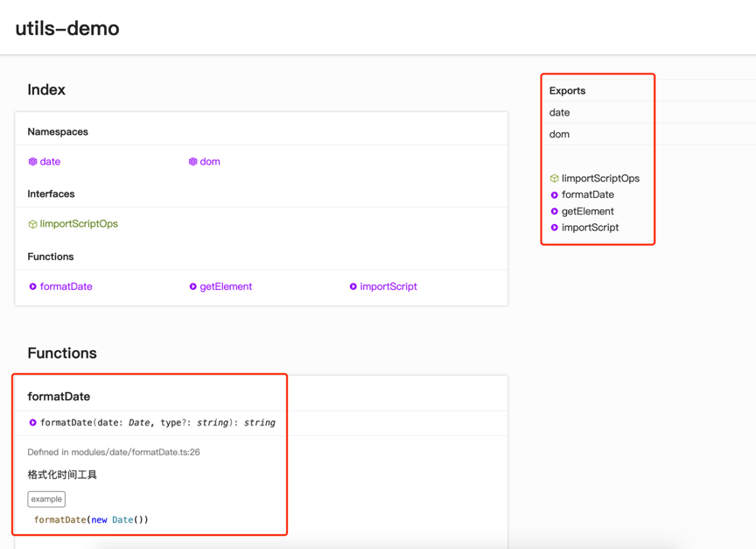Select date in the Exports sidebar
The image size is (756, 549).
click(560, 113)
